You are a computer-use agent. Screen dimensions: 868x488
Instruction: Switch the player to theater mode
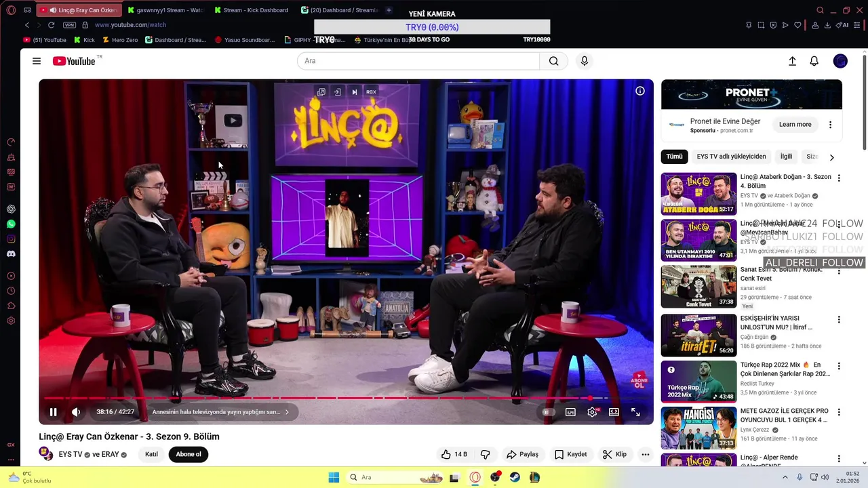614,412
